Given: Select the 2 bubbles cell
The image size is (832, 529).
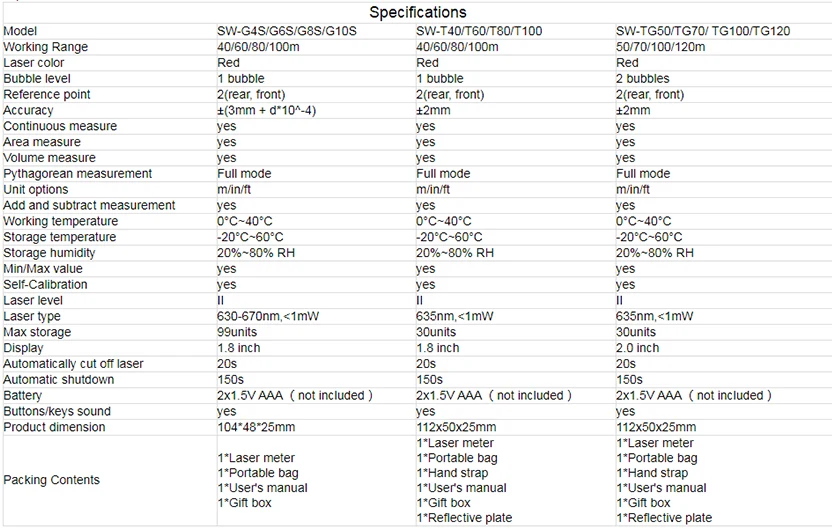Looking at the screenshot, I should tap(643, 79).
